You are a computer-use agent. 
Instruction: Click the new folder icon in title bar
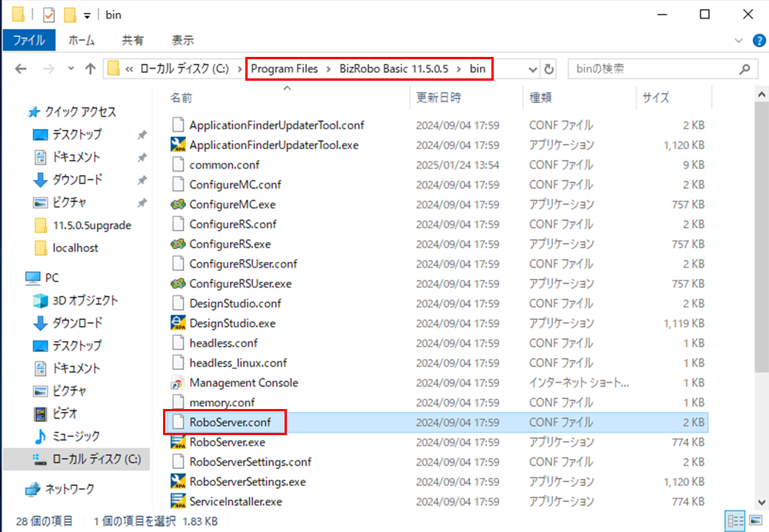coord(70,15)
